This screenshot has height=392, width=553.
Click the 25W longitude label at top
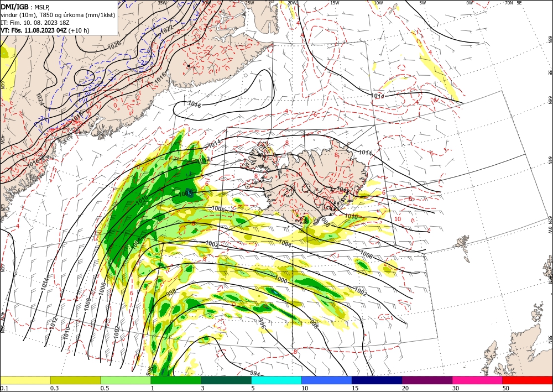point(249,3)
